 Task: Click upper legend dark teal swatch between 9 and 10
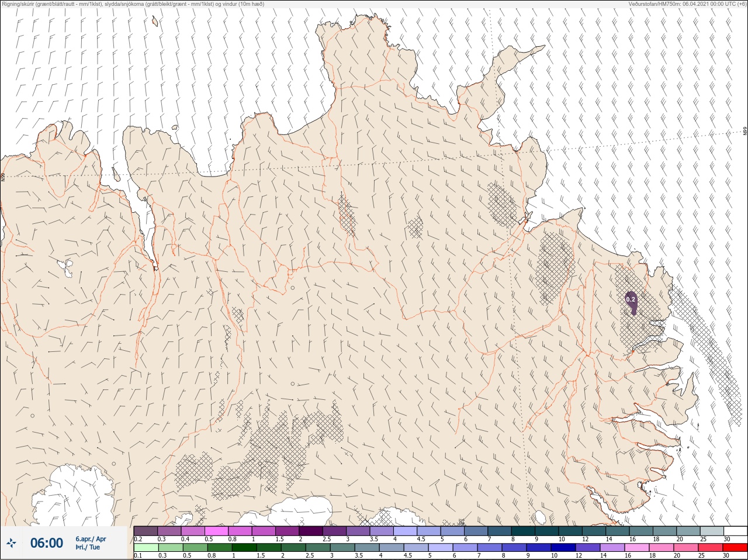pos(547,531)
